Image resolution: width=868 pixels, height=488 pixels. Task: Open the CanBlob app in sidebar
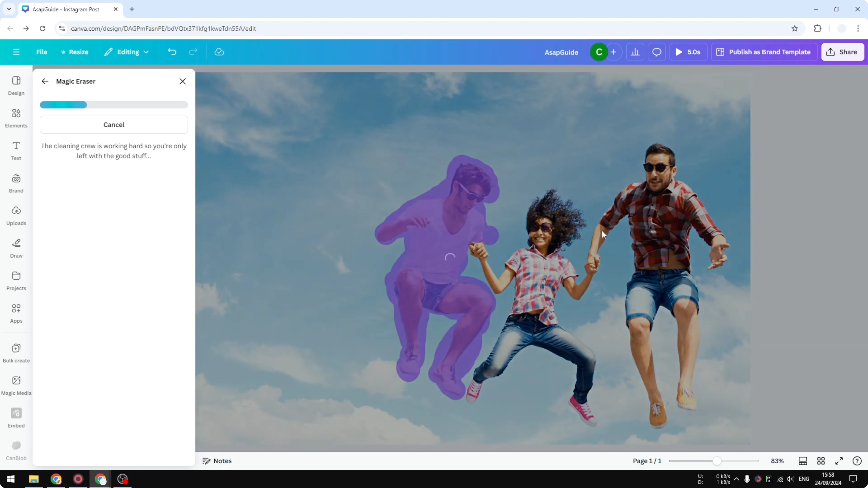(16, 451)
